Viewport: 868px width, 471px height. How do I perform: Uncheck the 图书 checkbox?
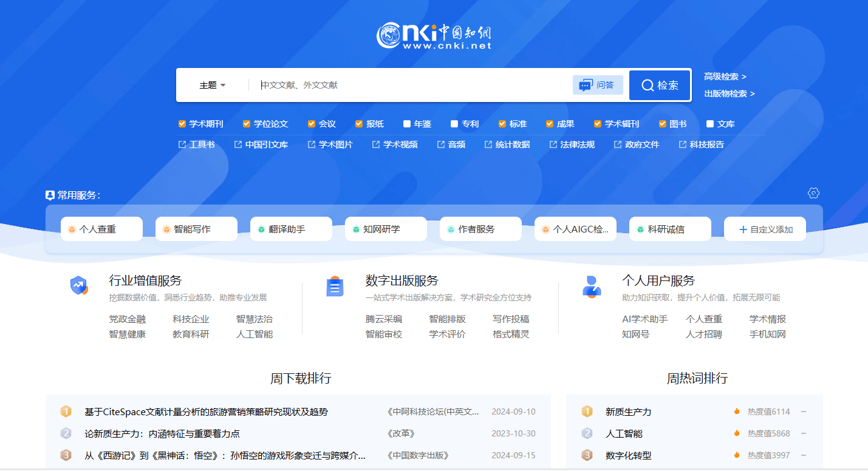[x=663, y=124]
